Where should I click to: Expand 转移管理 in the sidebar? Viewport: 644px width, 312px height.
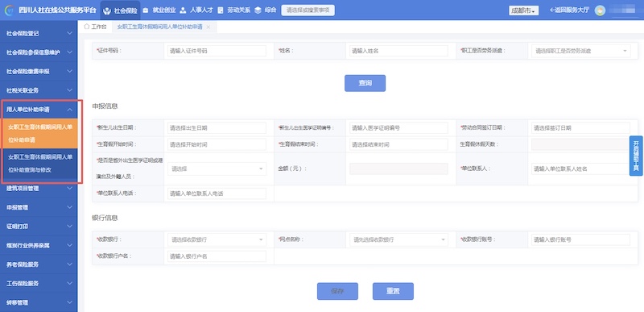tap(39, 302)
